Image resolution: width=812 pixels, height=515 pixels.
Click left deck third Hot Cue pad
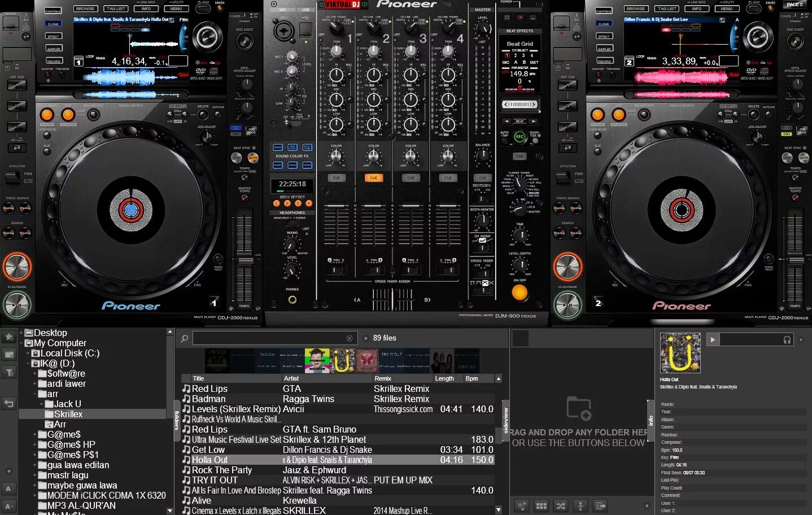coord(16,126)
